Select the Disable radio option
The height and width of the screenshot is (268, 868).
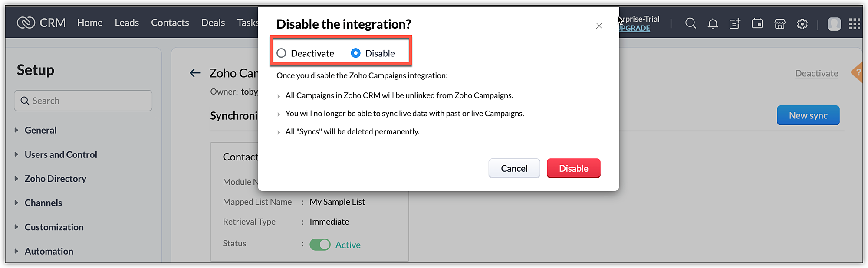356,53
